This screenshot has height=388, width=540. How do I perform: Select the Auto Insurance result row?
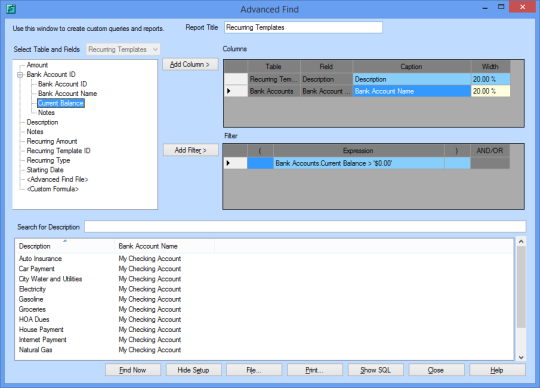(264, 259)
